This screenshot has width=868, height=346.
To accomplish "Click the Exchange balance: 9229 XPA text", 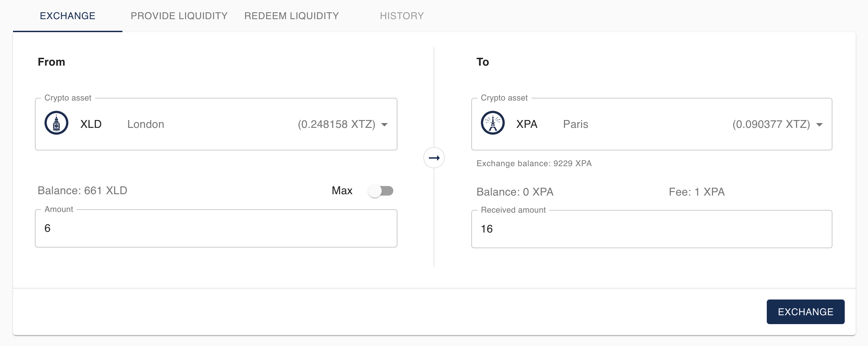I will [x=534, y=163].
